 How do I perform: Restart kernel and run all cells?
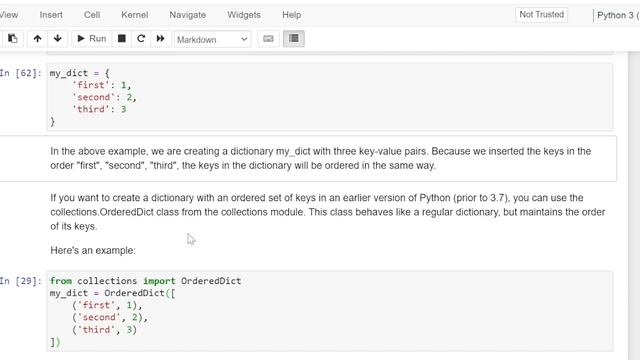click(160, 39)
